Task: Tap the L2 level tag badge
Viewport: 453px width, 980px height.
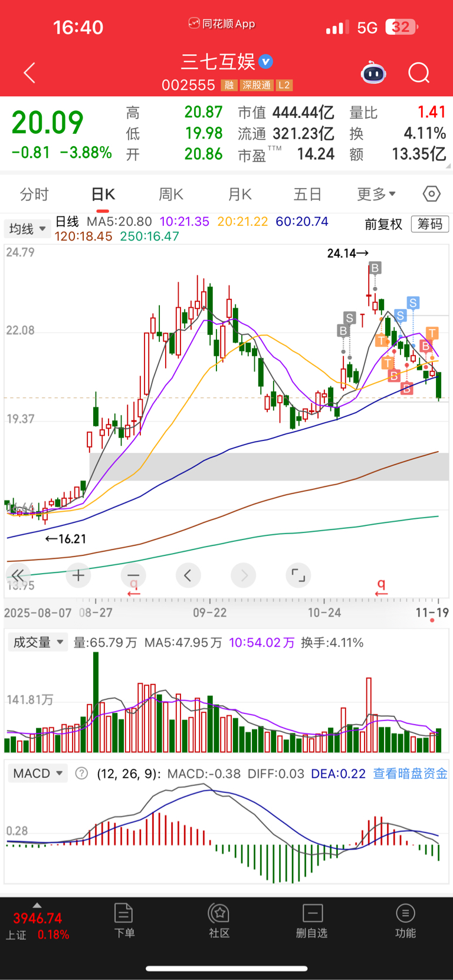Action: [x=284, y=85]
